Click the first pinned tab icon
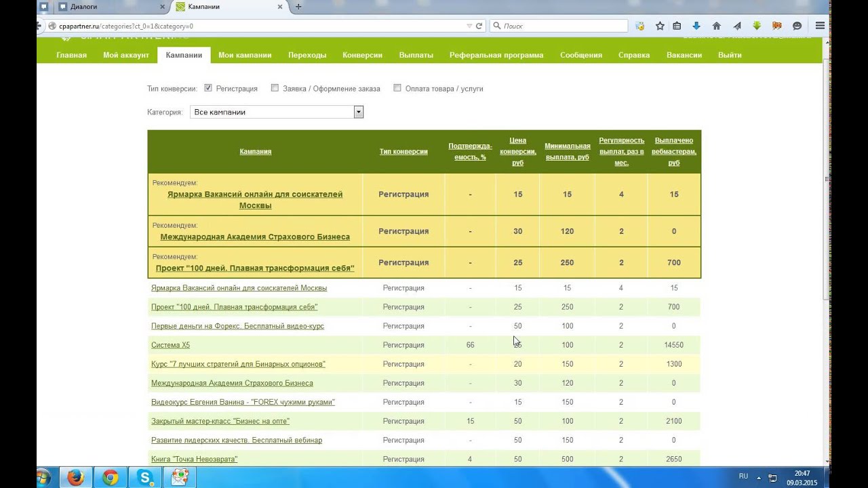Image resolution: width=868 pixels, height=488 pixels. 43,7
